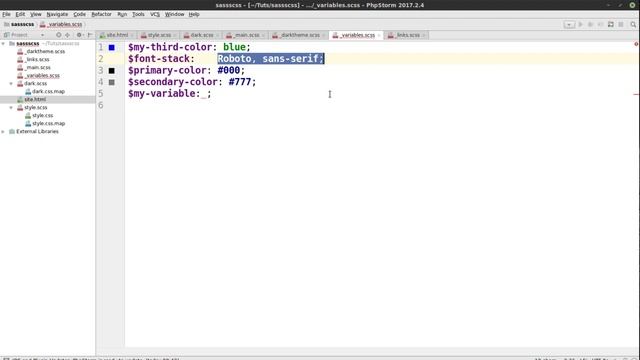Click red error indicator atop editor scrollbar

(x=636, y=44)
